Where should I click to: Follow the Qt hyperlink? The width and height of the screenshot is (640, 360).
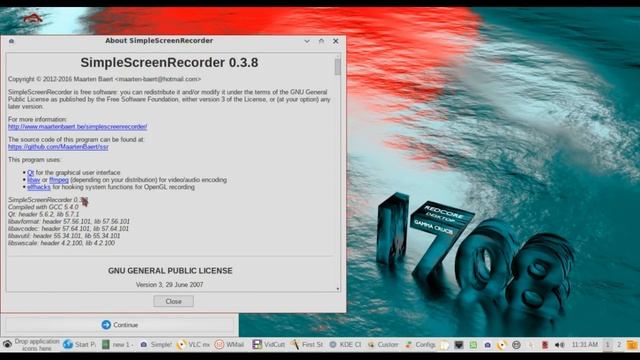31,173
